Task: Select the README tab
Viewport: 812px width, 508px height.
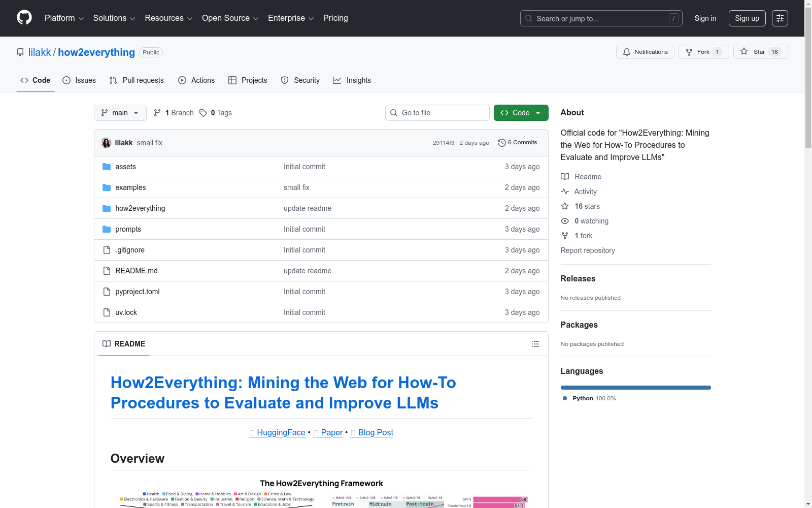Action: point(124,344)
